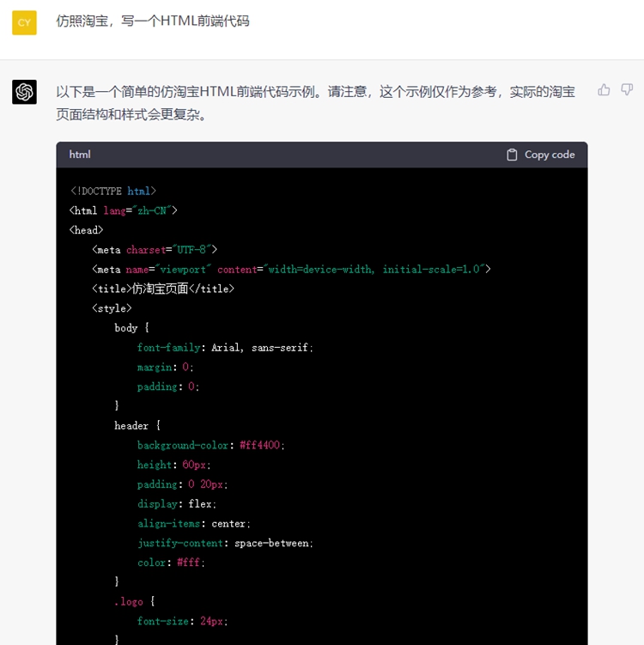644x645 pixels.
Task: Click the ChatGPT logo avatar
Action: pos(24,92)
